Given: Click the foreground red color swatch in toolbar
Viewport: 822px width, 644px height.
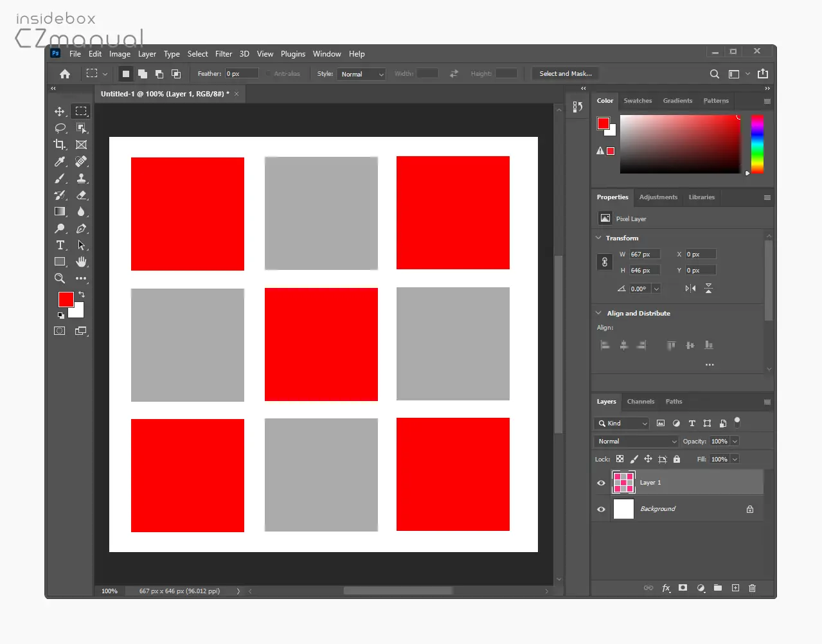Looking at the screenshot, I should [x=66, y=300].
